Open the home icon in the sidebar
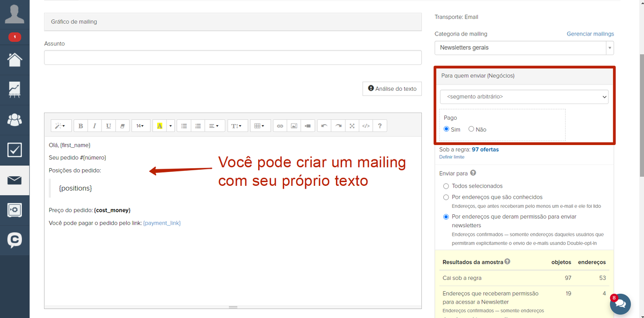The height and width of the screenshot is (318, 644). coord(14,59)
